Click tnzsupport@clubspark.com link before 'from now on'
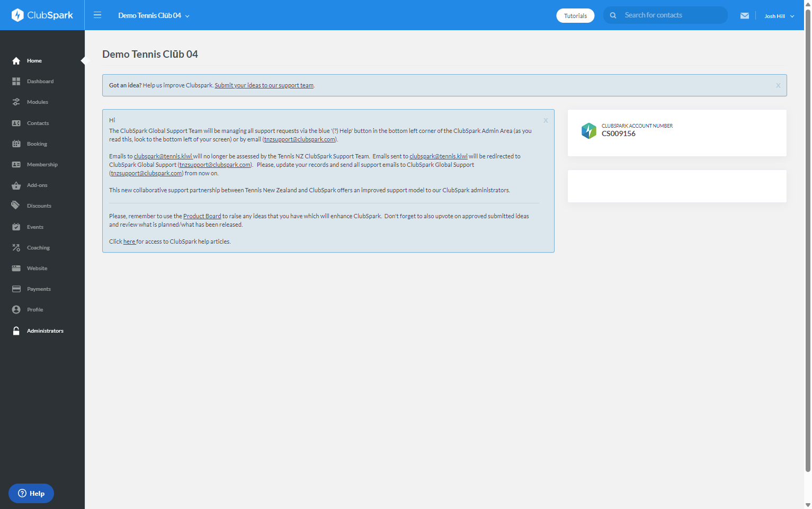The height and width of the screenshot is (509, 812). pos(146,173)
